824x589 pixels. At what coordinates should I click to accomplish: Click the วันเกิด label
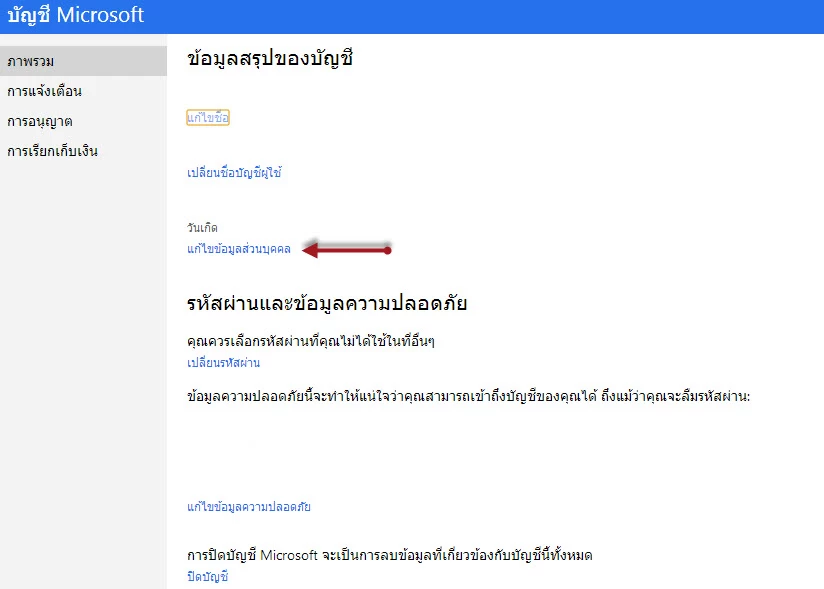(202, 228)
